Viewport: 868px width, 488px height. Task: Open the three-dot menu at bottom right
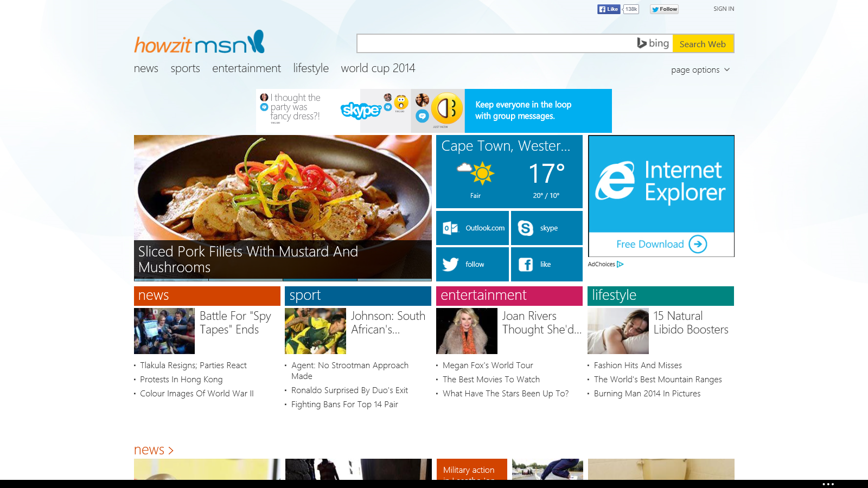click(x=828, y=484)
